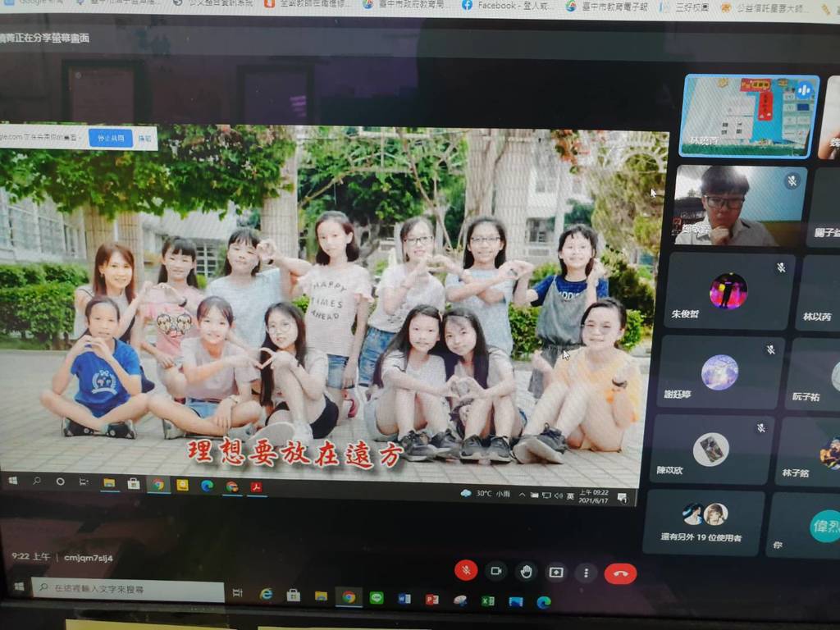
Task: Open the LINE app on the bottom taskbar
Action: pyautogui.click(x=377, y=597)
